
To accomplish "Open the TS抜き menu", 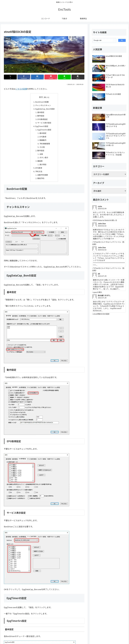I will click(x=64, y=18).
